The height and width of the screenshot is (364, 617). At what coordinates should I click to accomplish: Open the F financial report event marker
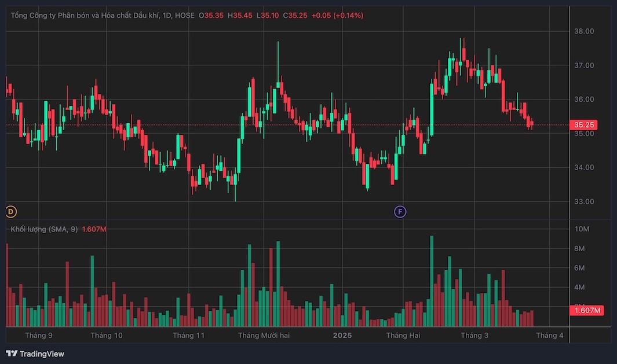399,212
